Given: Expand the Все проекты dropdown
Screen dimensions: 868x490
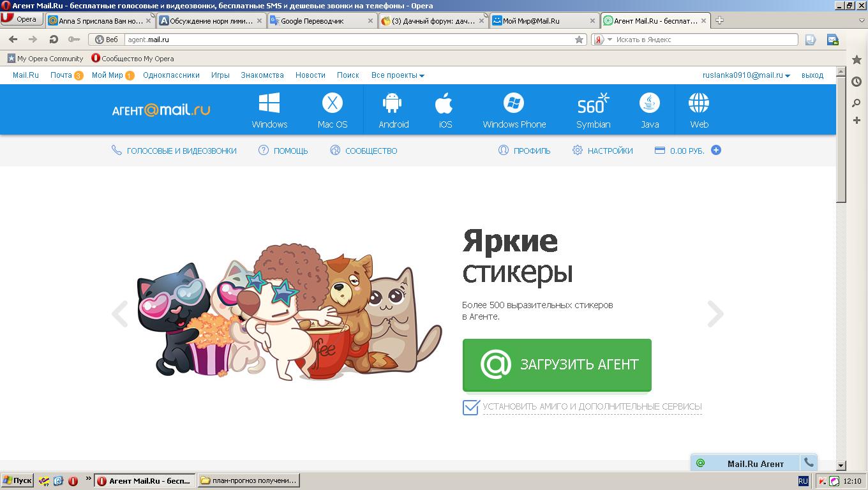Looking at the screenshot, I should click(398, 75).
